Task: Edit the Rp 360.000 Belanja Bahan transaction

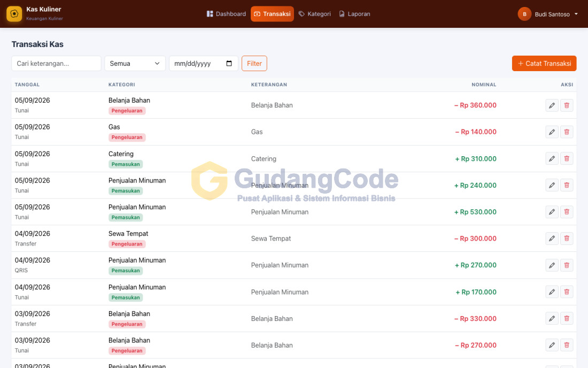Action: coord(552,105)
